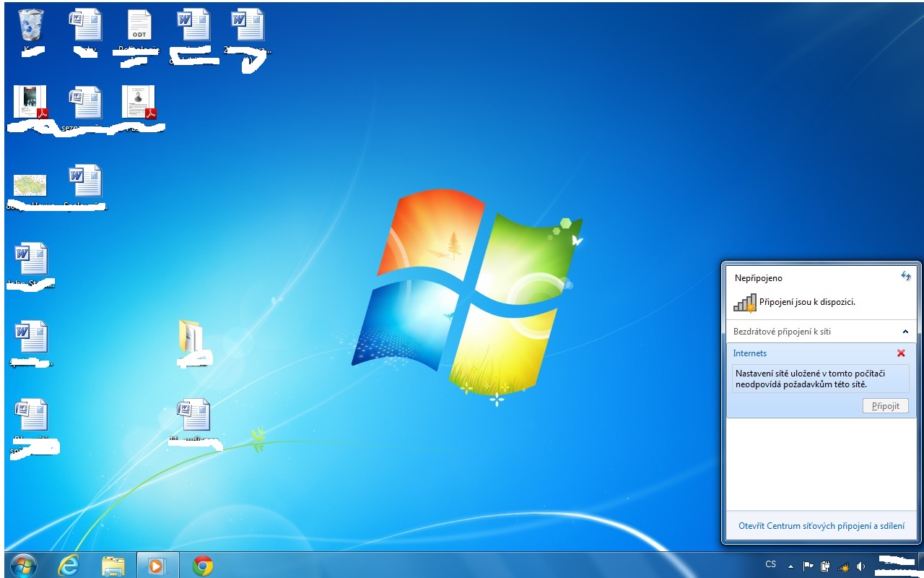Select the map image file on the desktop
The height and width of the screenshot is (578, 924).
click(x=30, y=185)
